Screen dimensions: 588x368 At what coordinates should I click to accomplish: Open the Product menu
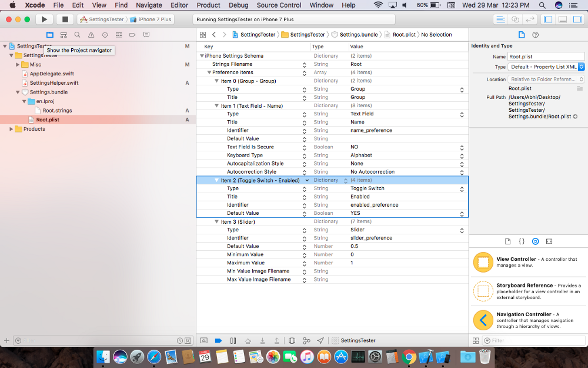(x=208, y=5)
